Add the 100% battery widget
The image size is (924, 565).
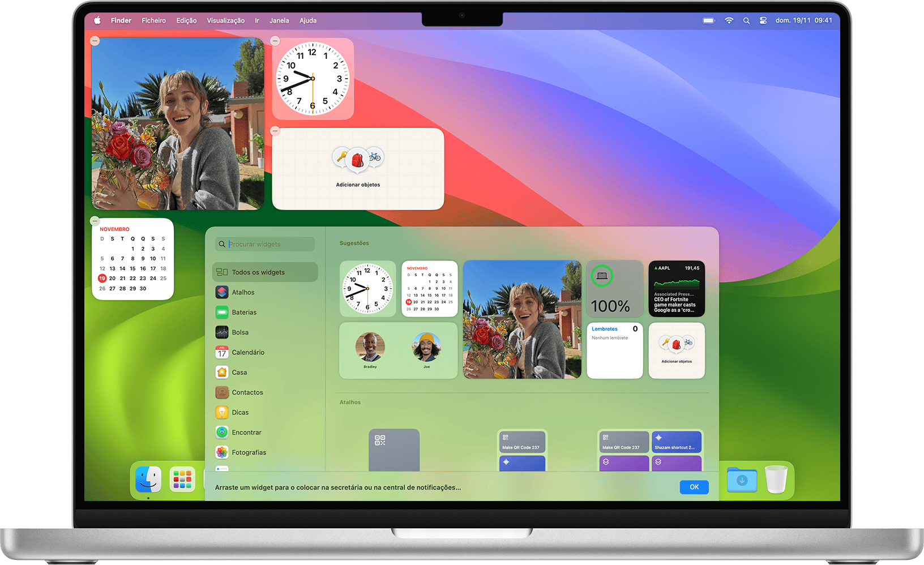[614, 289]
